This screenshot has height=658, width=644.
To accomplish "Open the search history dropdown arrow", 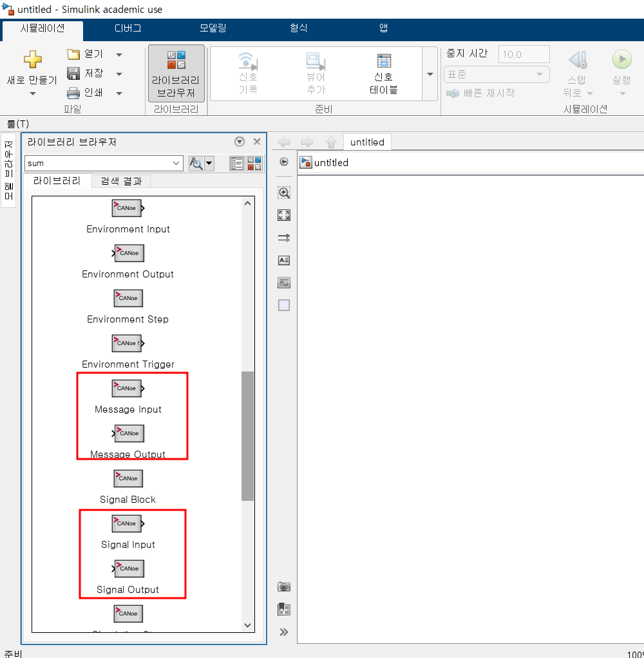I will [176, 164].
